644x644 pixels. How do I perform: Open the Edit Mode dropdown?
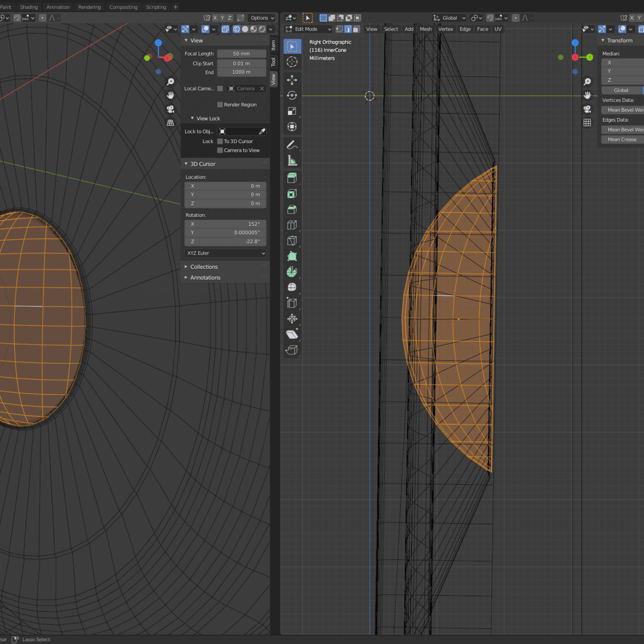point(308,29)
